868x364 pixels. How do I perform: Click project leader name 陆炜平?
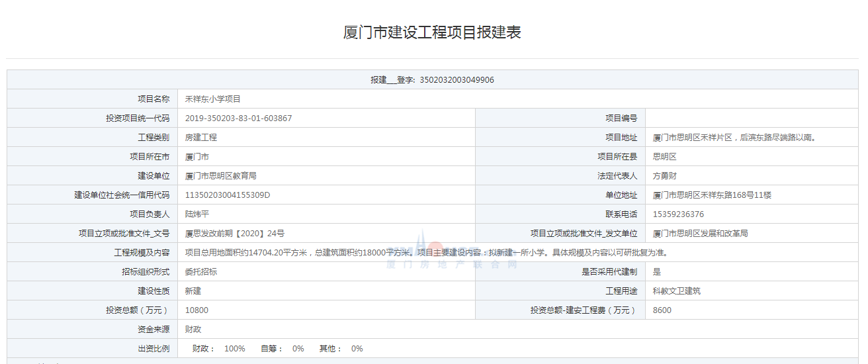pos(197,214)
